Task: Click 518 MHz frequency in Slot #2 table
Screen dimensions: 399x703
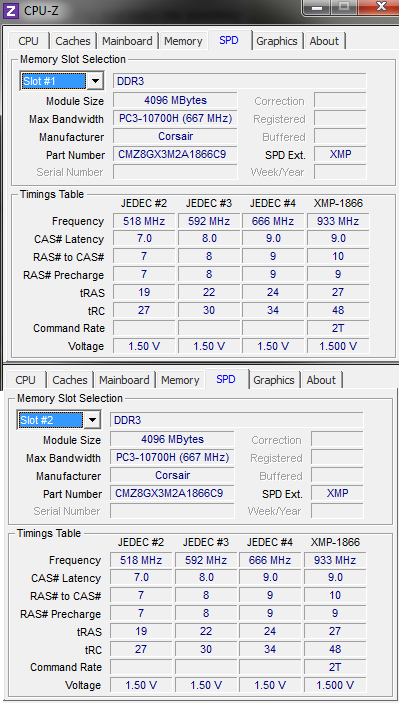Action: [x=141, y=560]
